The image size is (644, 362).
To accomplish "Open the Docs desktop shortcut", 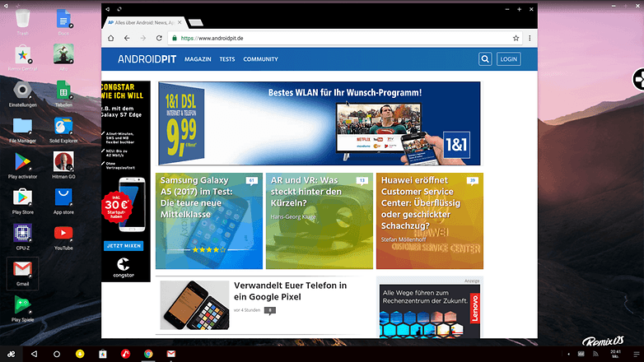I will click(63, 19).
